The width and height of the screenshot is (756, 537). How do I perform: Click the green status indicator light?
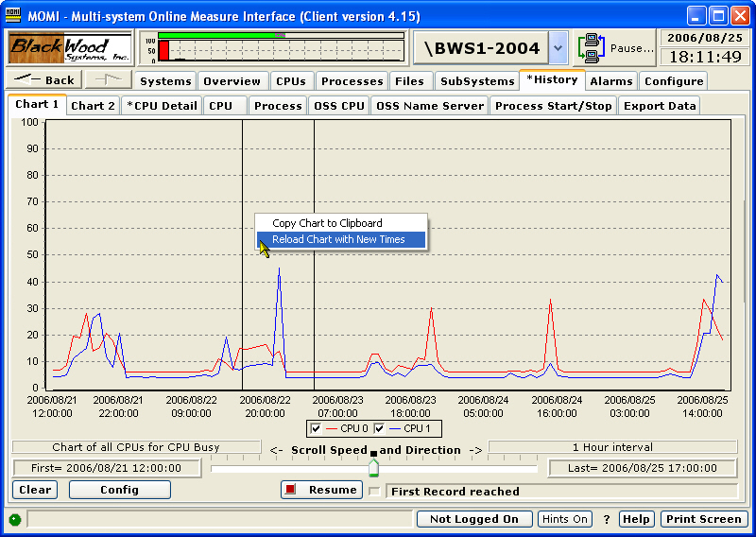click(x=15, y=519)
